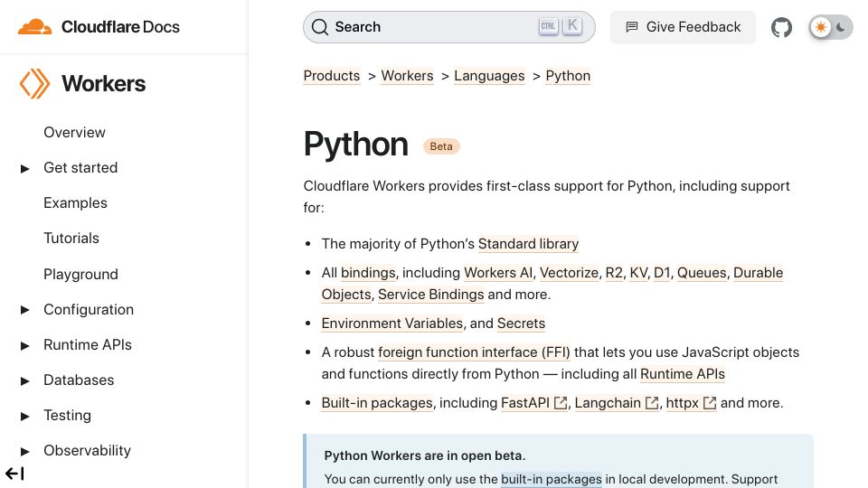
Task: Click the external-link icon beside FastAPI
Action: [561, 403]
